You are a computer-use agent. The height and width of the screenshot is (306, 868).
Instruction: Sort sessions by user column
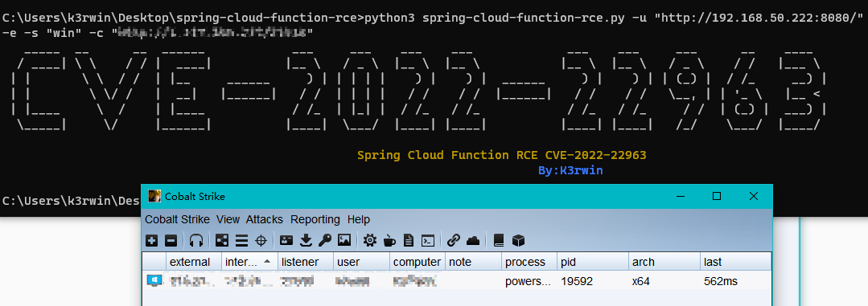[x=361, y=262]
